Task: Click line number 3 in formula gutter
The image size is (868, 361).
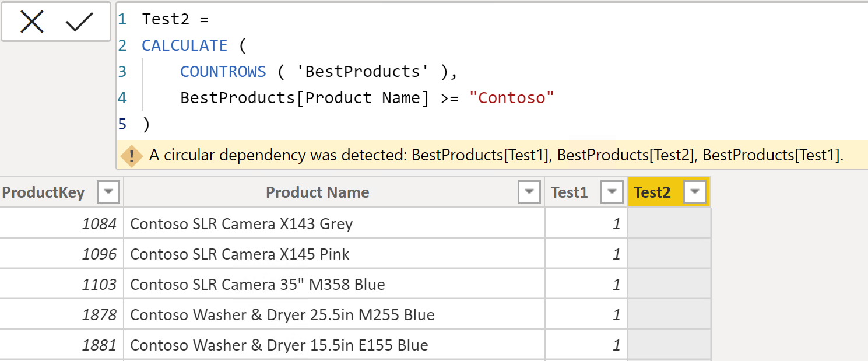Action: click(122, 72)
